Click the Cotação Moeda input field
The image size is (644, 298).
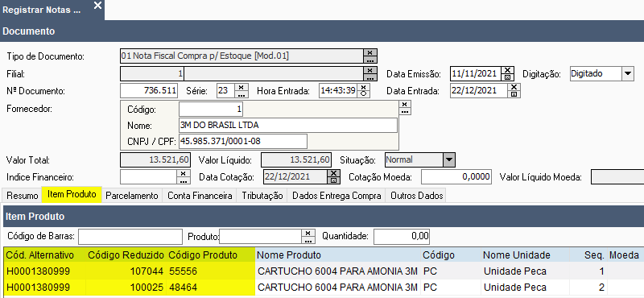point(456,177)
